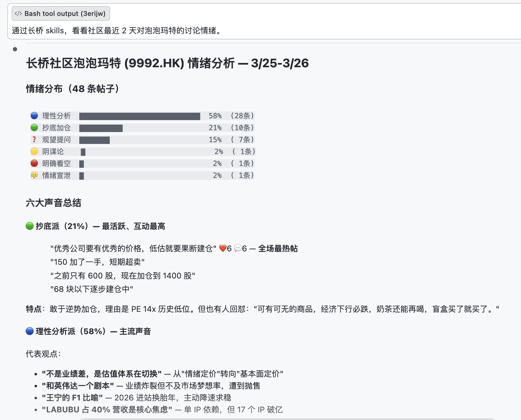This screenshot has width=521, height=420.
Task: Click the 情绪宣泄 label in the chart
Action: (56, 175)
